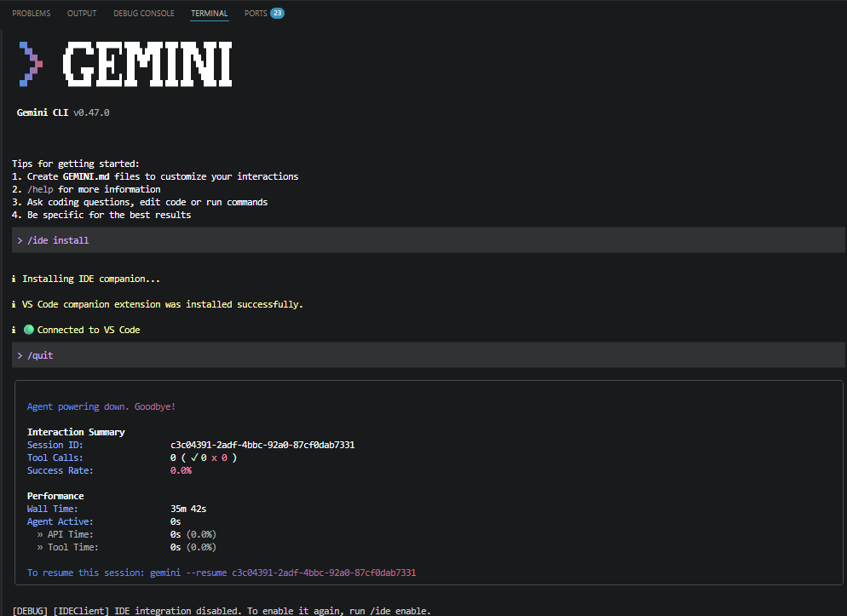Viewport: 847px width, 616px height.
Task: Select the TERMINAL tab
Action: 209,13
